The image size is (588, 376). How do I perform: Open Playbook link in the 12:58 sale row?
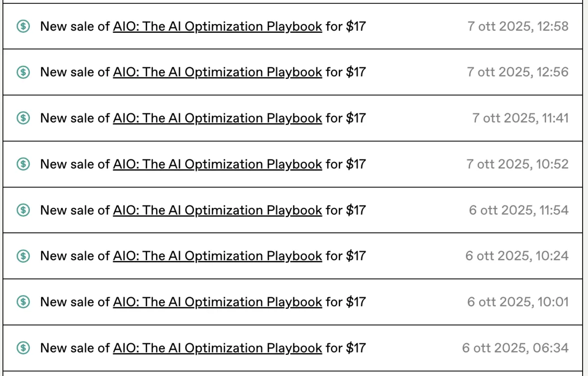(x=218, y=26)
